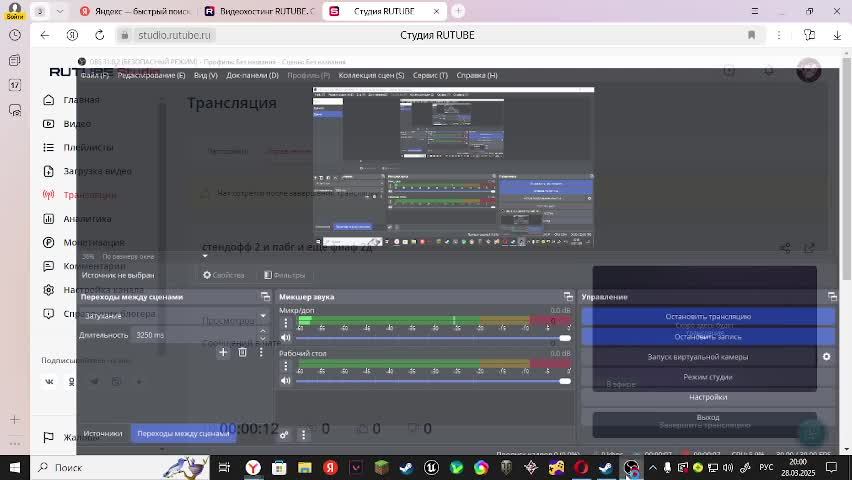Image resolution: width=852 pixels, height=480 pixels.
Task: Click the Микр/доп volume slider
Action: pos(433,338)
